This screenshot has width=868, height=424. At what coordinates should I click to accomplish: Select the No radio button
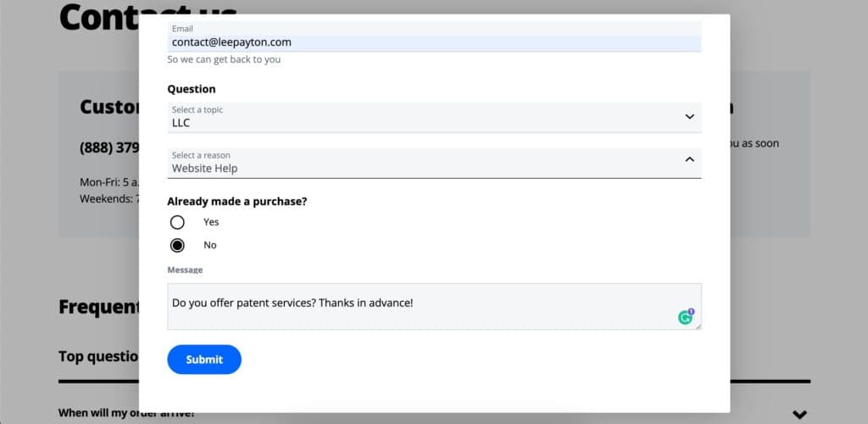177,245
